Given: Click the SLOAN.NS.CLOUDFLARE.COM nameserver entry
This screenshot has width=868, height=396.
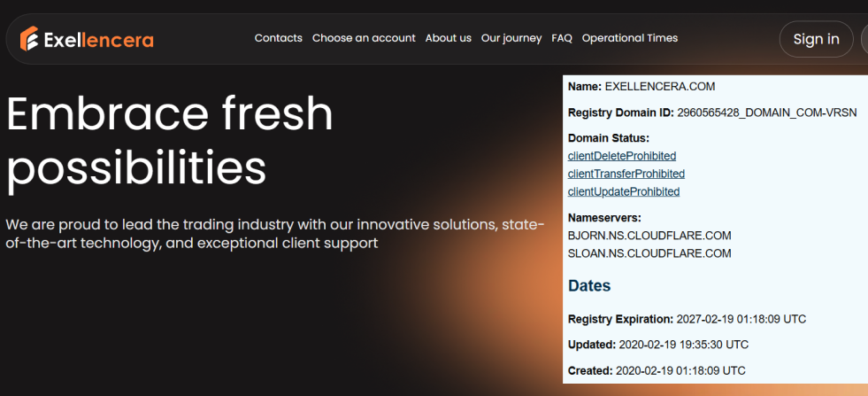Looking at the screenshot, I should pos(649,253).
